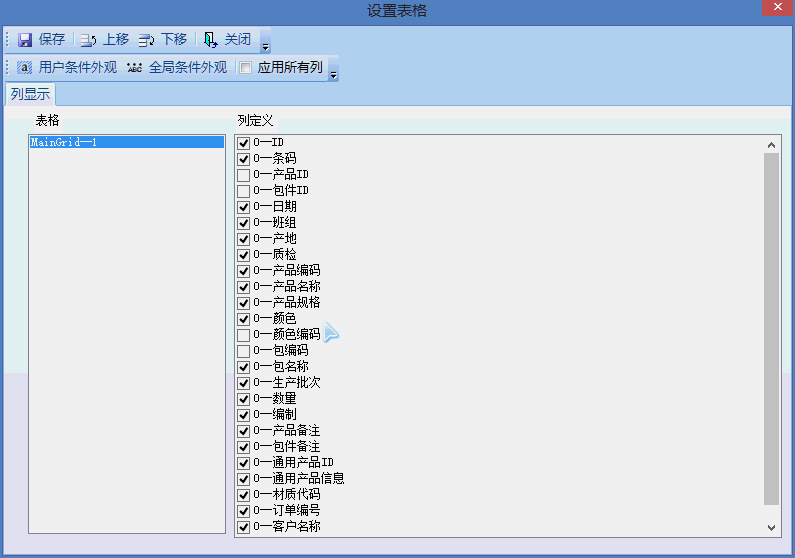Check the 0—颜色编码 column checkbox
The image size is (795, 558).
[x=244, y=335]
